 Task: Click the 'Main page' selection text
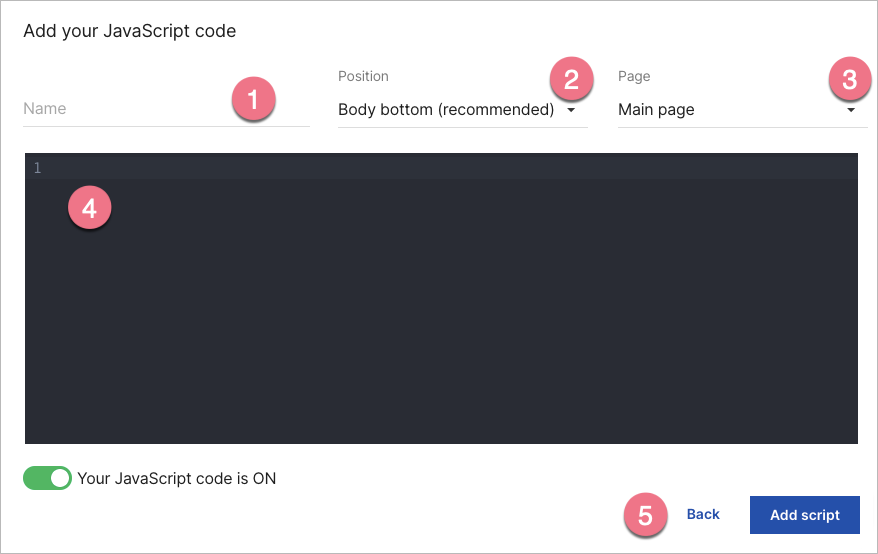tap(656, 110)
